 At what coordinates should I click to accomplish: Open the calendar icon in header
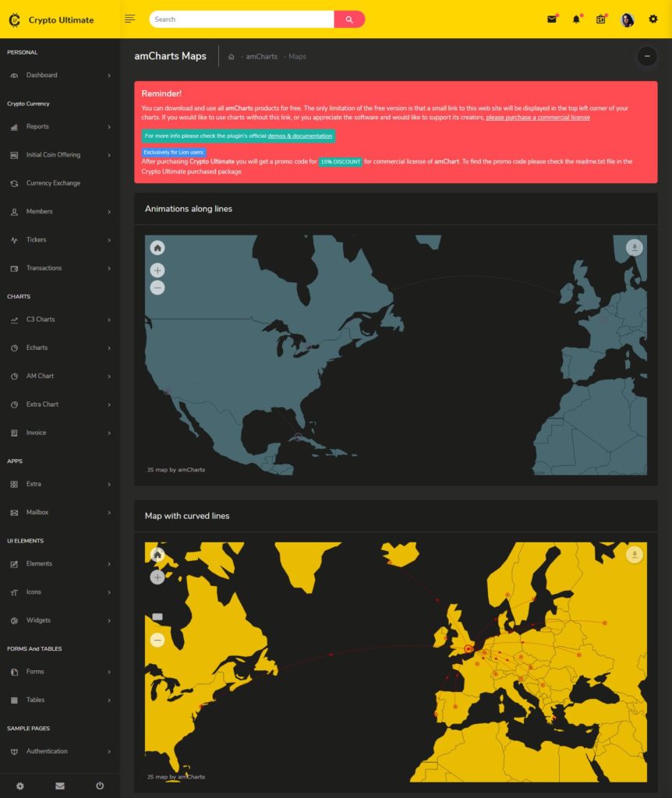tap(601, 19)
